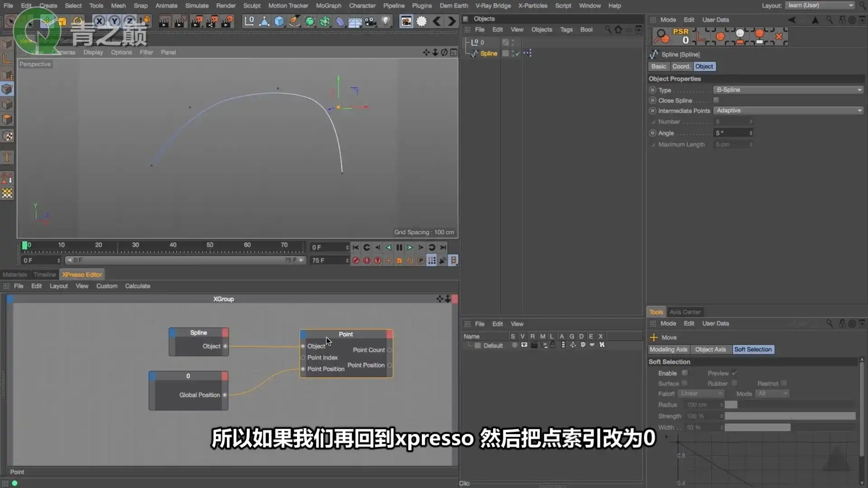Screen dimensions: 868x488
Task: Enable Soft Selection with its checkbox
Action: [685, 373]
